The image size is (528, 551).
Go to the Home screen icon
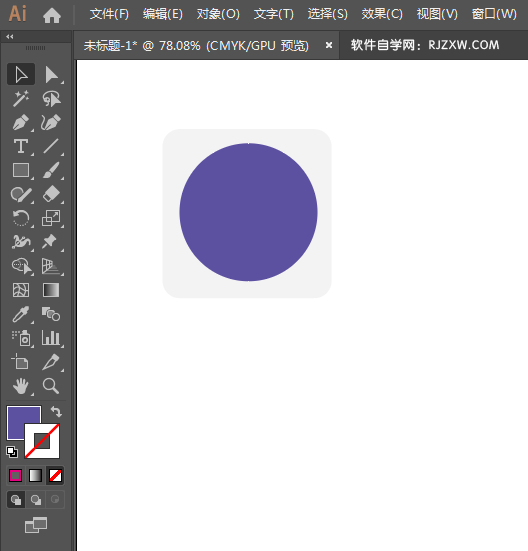52,15
